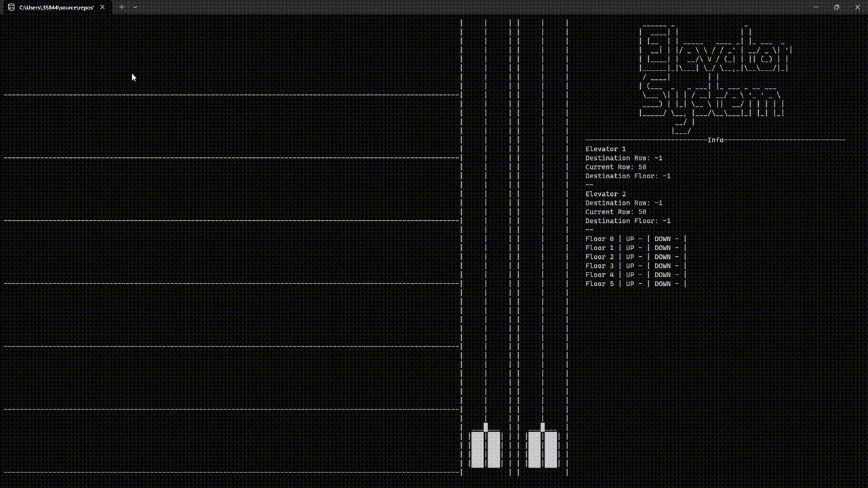868x488 pixels.
Task: Click the "Floor 1" status row
Action: 636,247
